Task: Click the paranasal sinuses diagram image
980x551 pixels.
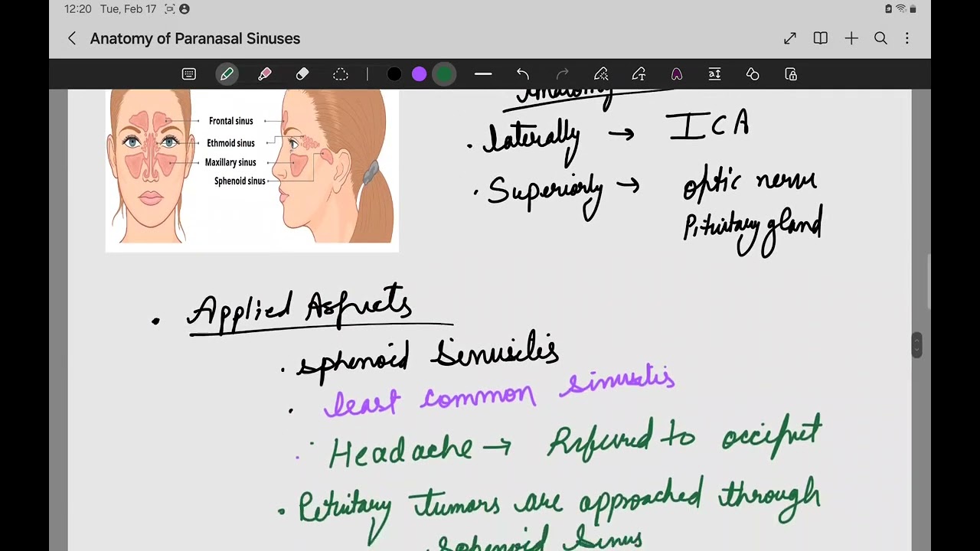Action: pos(252,170)
